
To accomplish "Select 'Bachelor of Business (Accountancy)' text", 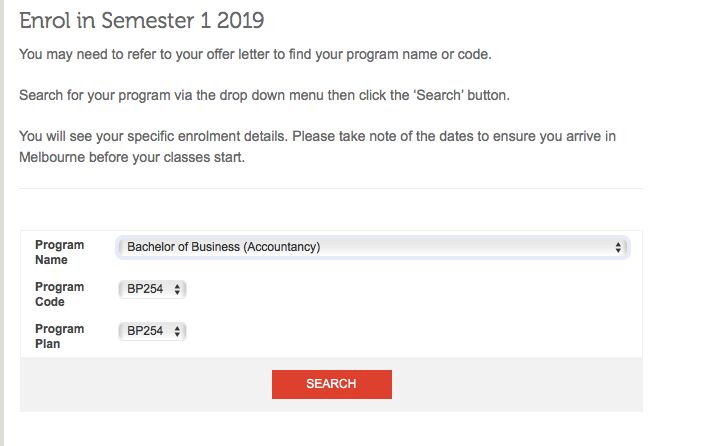I will coord(223,247).
